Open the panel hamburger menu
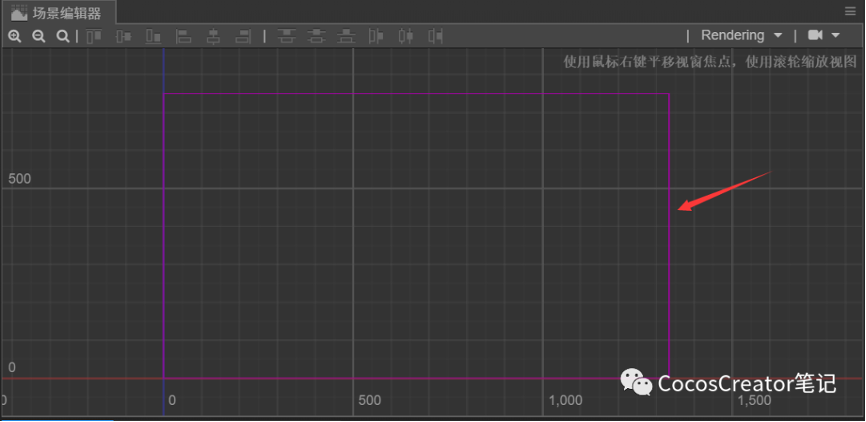The height and width of the screenshot is (422, 866). click(852, 12)
